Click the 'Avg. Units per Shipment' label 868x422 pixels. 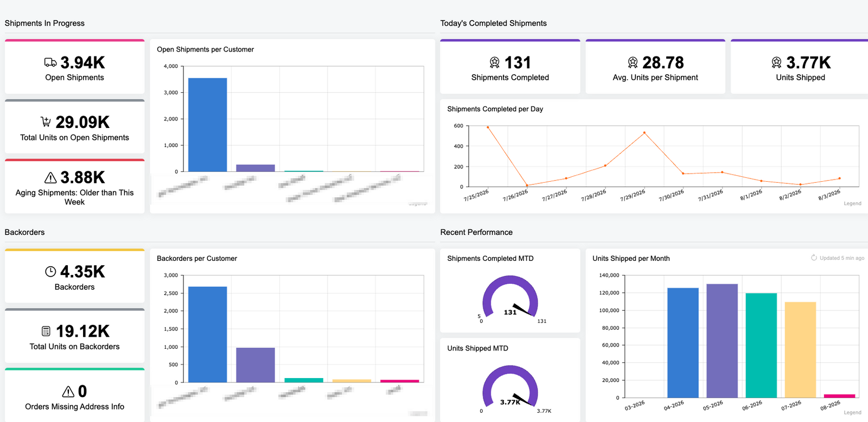(655, 78)
